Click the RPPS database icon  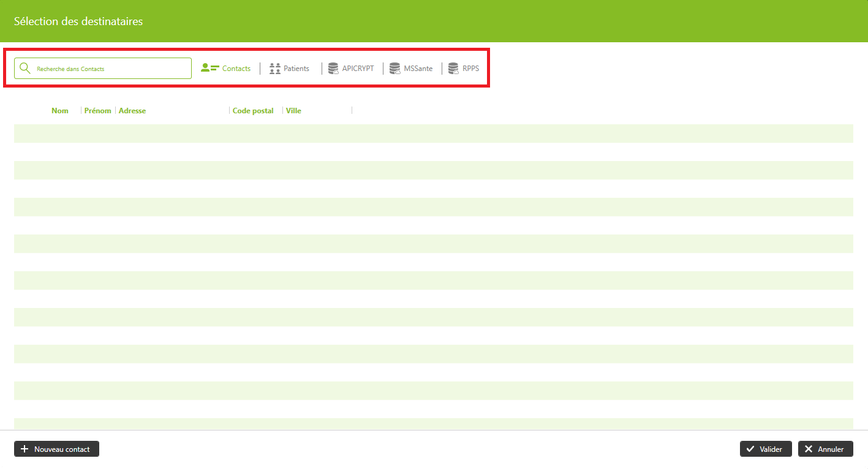point(453,69)
